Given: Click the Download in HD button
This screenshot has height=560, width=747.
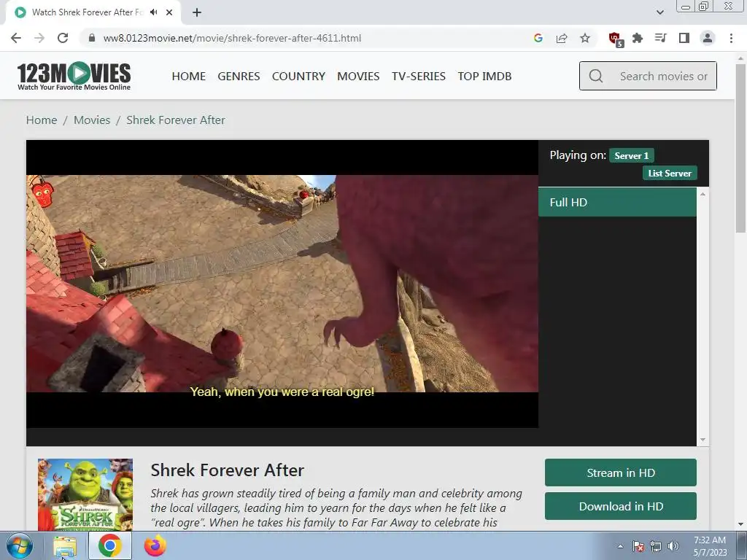Looking at the screenshot, I should (x=621, y=506).
